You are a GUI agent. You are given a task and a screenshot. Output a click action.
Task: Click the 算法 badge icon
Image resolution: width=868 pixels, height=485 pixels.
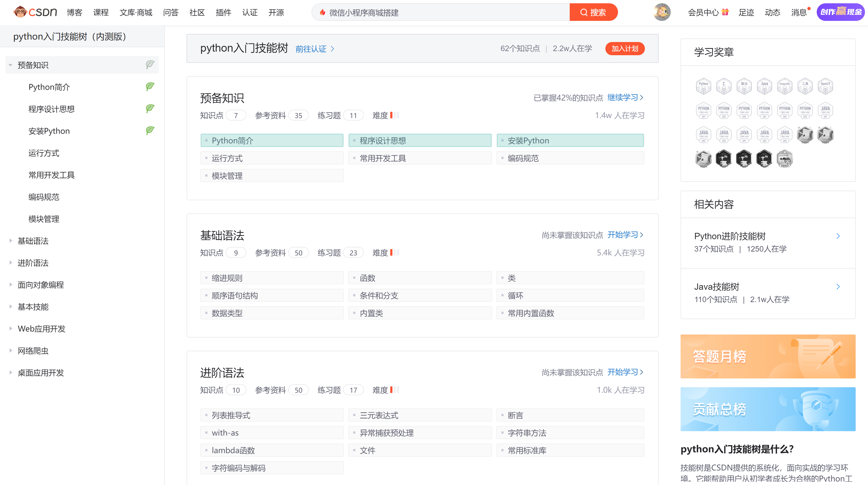point(744,86)
